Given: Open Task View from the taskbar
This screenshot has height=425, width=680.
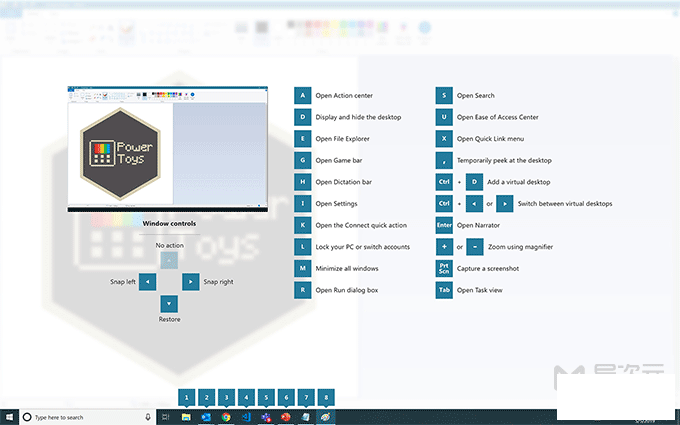Looking at the screenshot, I should pos(166,417).
